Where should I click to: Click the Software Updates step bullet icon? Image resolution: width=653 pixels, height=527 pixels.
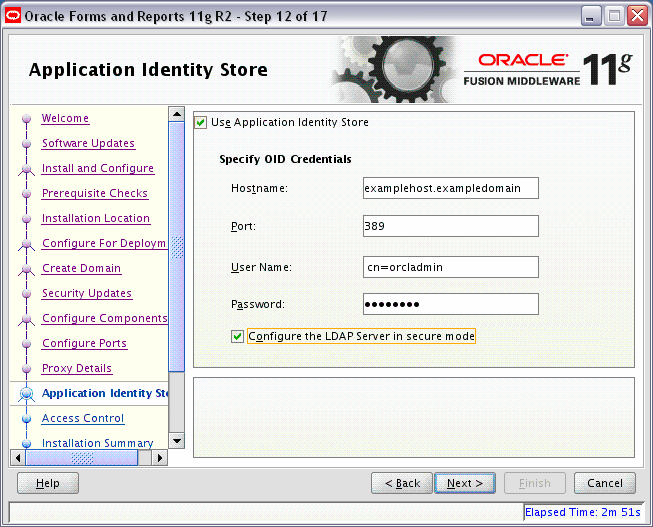pos(27,144)
